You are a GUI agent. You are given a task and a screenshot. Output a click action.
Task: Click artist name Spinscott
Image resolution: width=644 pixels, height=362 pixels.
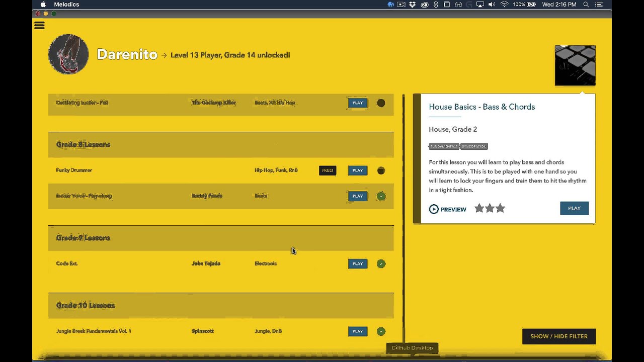pyautogui.click(x=203, y=331)
